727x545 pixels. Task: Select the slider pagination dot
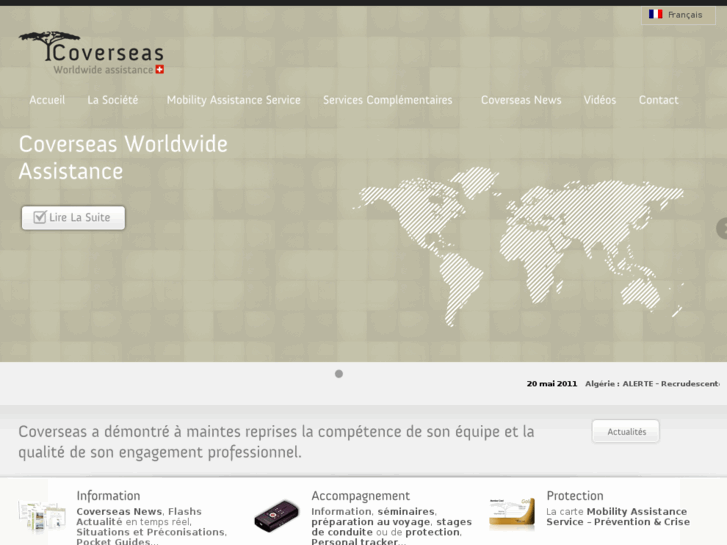pyautogui.click(x=339, y=374)
